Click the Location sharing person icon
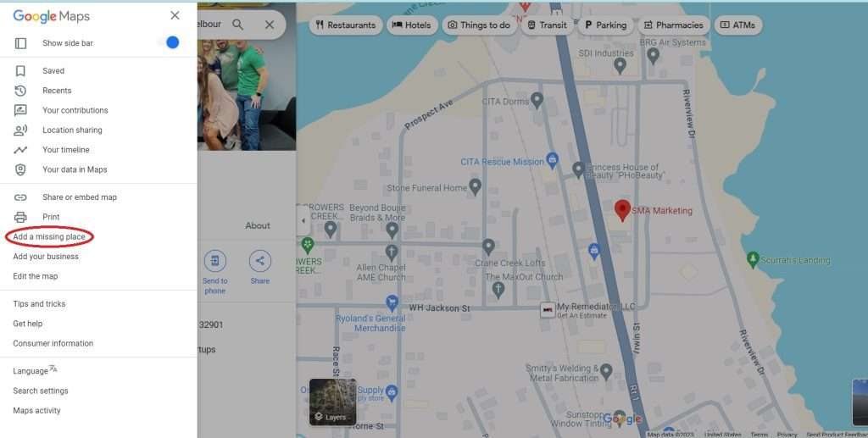The width and height of the screenshot is (868, 438). (20, 130)
